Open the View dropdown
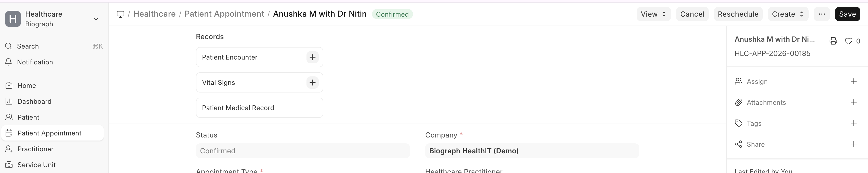 click(653, 14)
